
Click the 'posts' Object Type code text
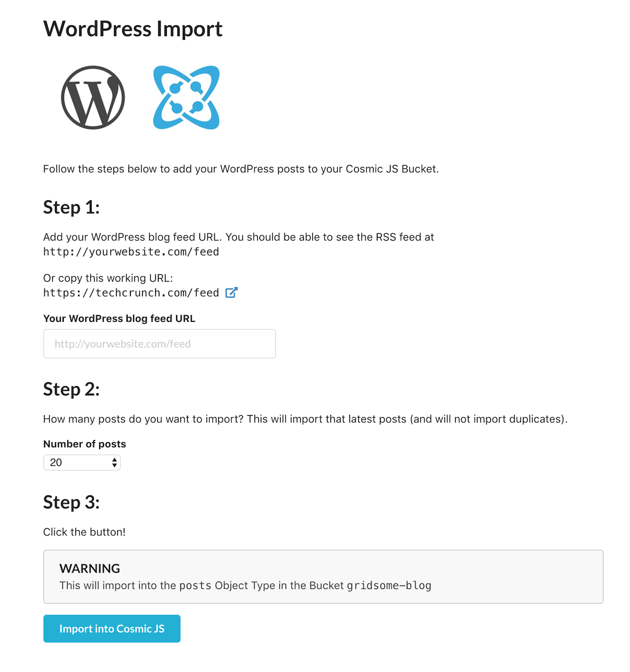tap(196, 586)
